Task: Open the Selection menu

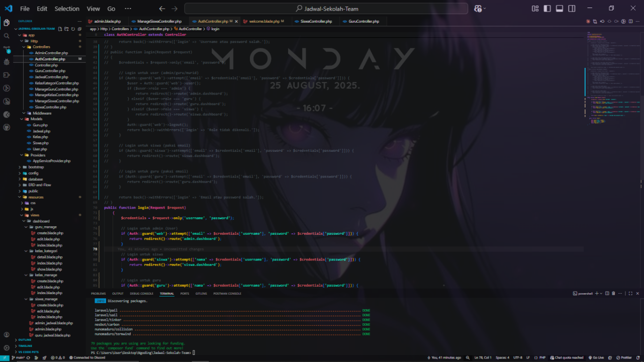Action: click(67, 9)
